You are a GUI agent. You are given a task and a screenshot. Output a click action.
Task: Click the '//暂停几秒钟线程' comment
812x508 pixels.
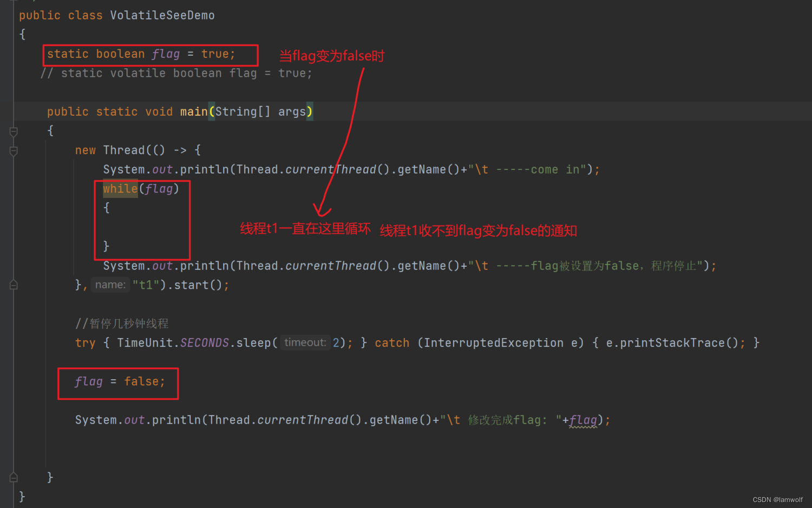pyautogui.click(x=122, y=324)
